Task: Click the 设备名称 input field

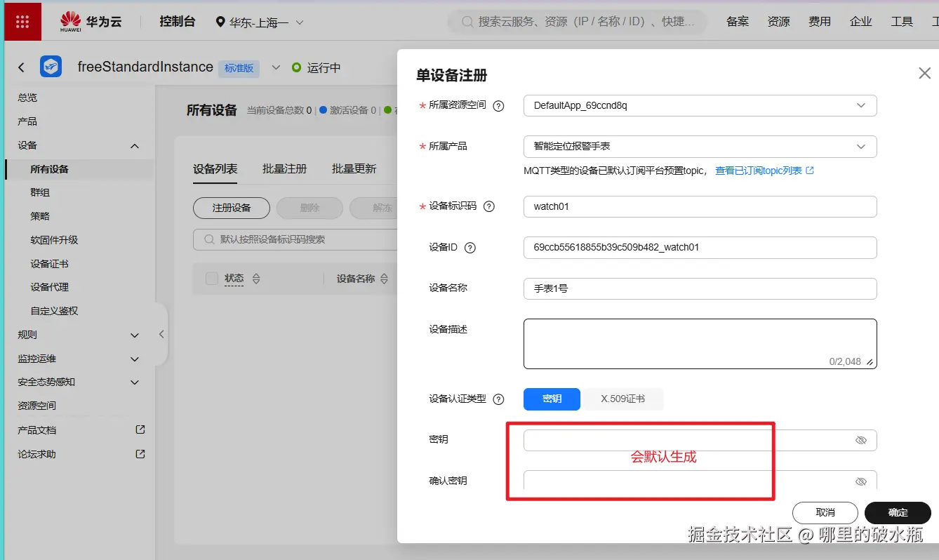Action: (700, 288)
